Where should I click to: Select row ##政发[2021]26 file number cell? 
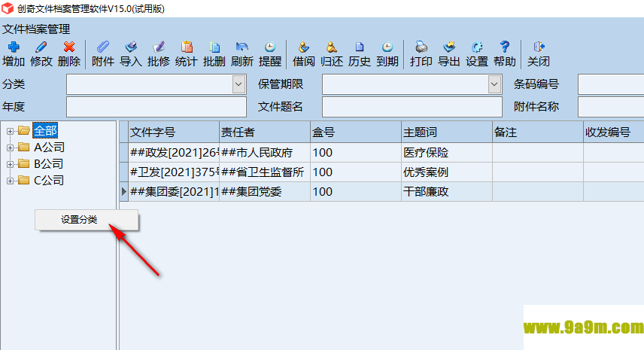(x=174, y=152)
